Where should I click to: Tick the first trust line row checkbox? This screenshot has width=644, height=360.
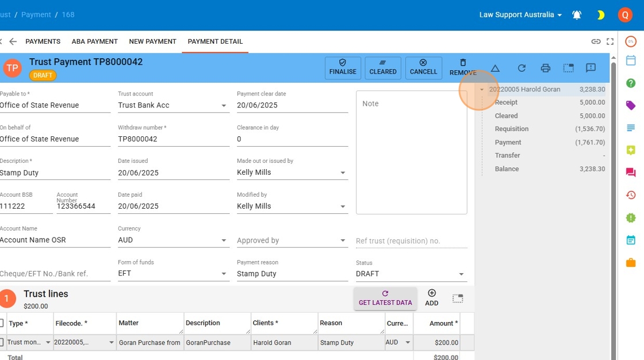(x=2, y=342)
